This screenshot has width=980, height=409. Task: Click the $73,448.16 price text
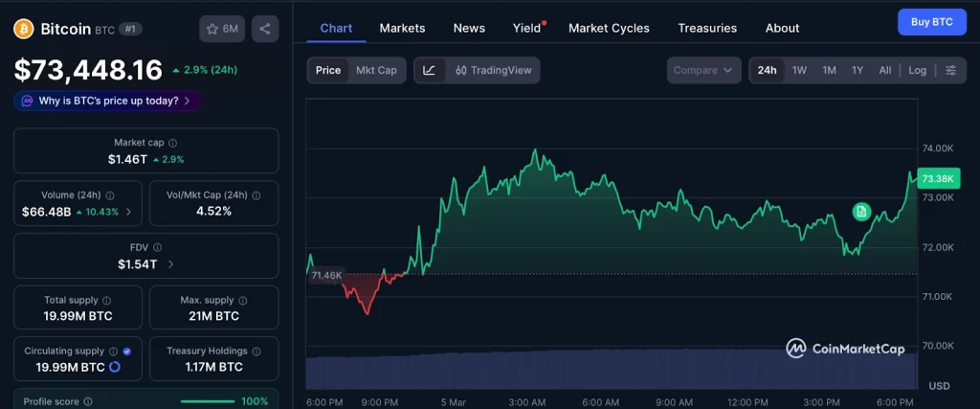(88, 70)
